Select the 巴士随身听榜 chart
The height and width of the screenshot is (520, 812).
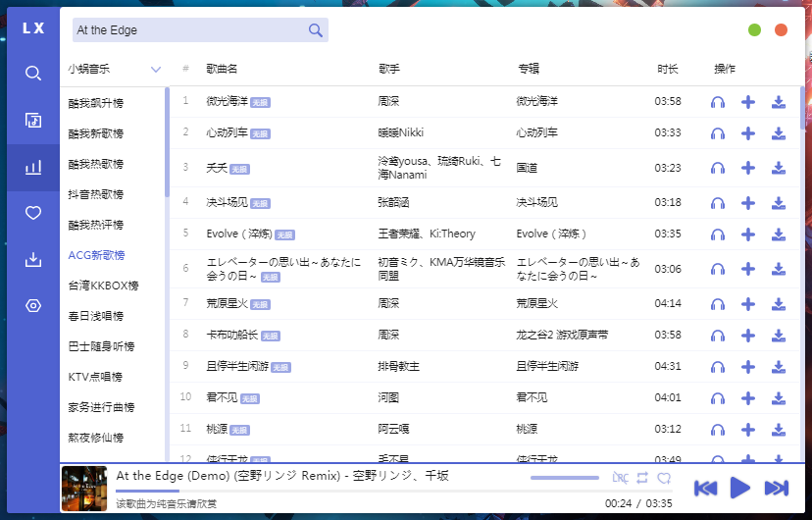tap(102, 346)
